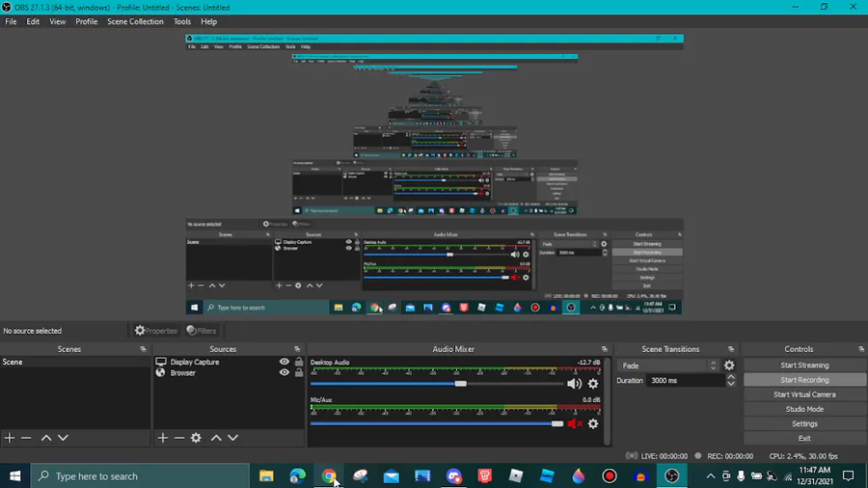
Task: Select the Browser source row
Action: tap(229, 373)
